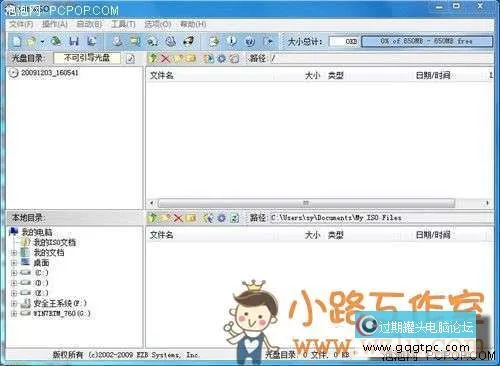Image resolution: width=500 pixels, height=366 pixels.
Task: Sort image list by 日期/时间 column
Action: [x=449, y=75]
